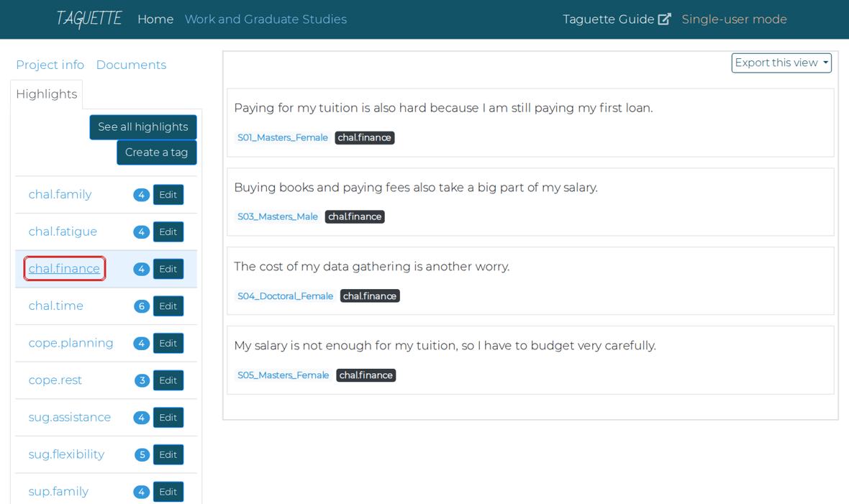The width and height of the screenshot is (849, 504).
Task: Select the chal.fatigue tag
Action: click(63, 232)
